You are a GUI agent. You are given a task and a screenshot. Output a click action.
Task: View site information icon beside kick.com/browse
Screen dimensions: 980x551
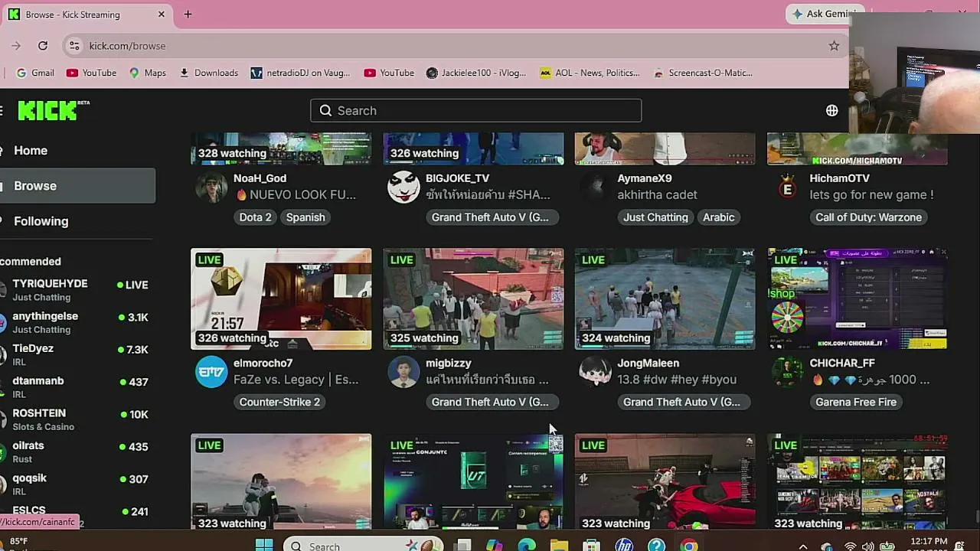coord(74,46)
